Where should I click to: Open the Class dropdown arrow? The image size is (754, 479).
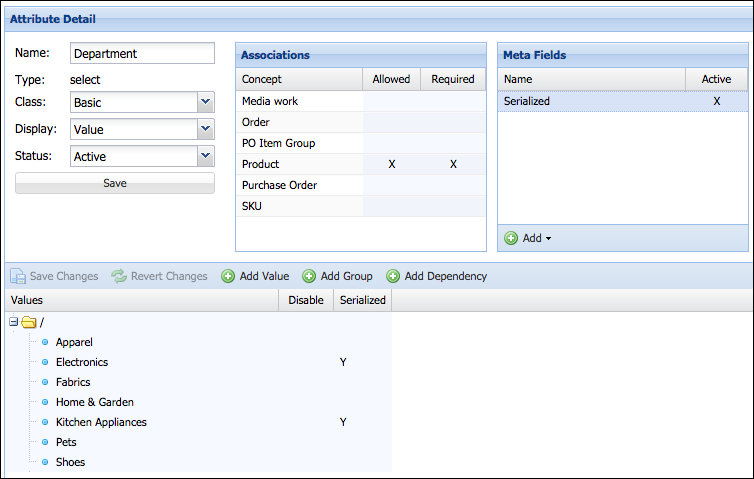205,102
